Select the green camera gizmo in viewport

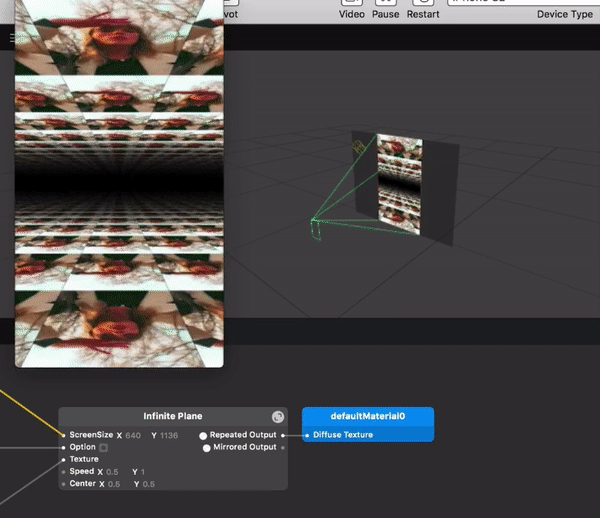click(x=316, y=230)
